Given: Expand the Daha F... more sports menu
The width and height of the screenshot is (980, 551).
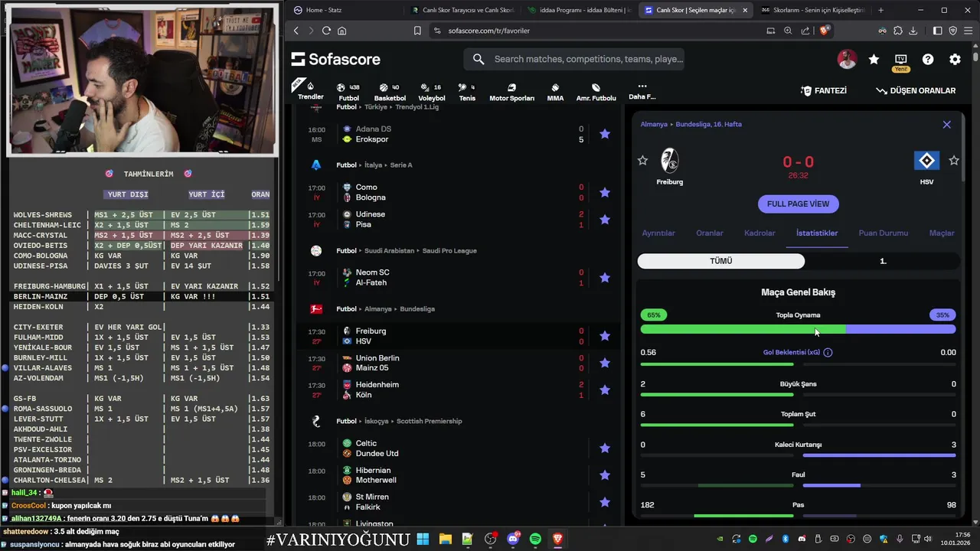Looking at the screenshot, I should (642, 91).
